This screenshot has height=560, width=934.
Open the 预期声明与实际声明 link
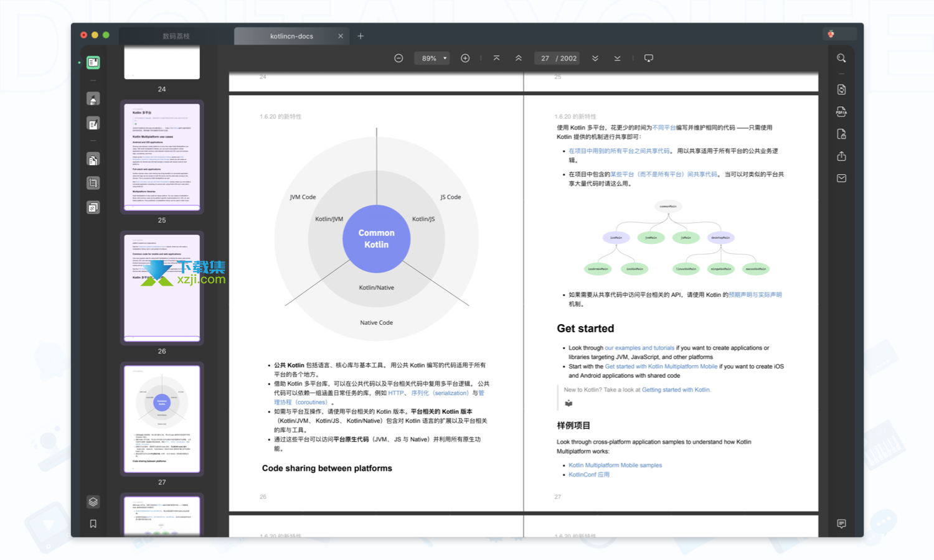(x=755, y=295)
